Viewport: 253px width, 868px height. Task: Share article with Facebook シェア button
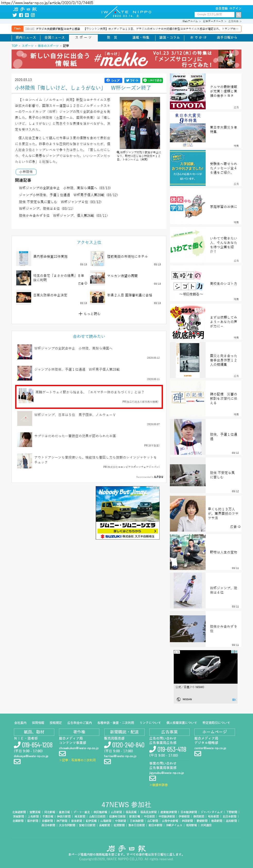pyautogui.click(x=113, y=80)
